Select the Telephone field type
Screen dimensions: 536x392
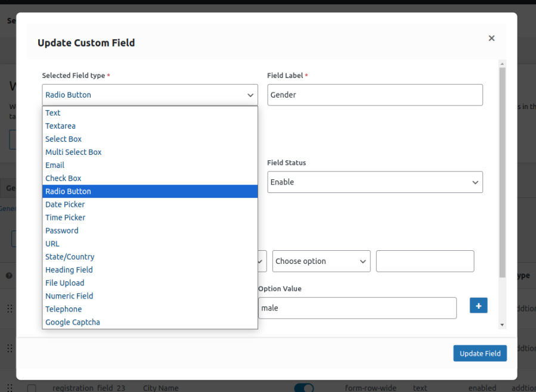63,309
